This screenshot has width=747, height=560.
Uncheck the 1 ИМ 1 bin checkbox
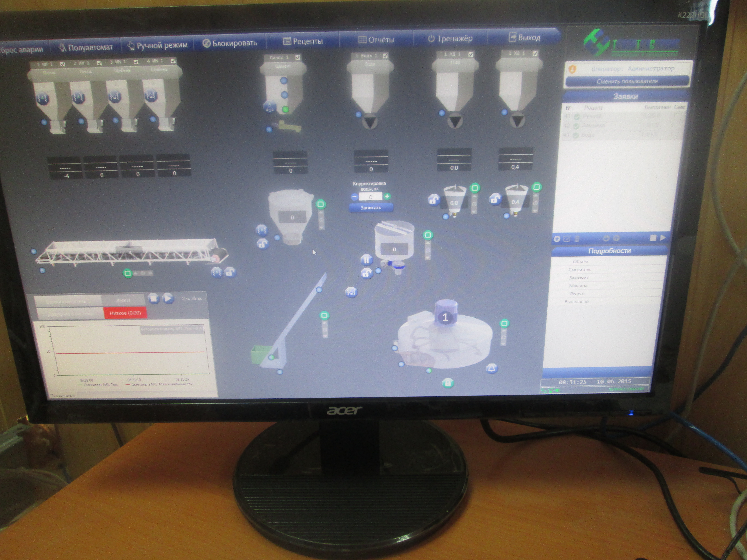point(62,64)
